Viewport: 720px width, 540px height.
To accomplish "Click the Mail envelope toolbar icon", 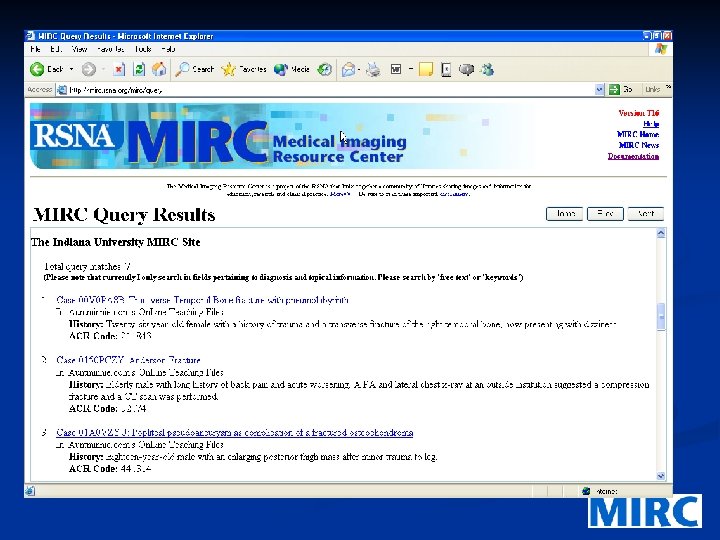I will (349, 69).
